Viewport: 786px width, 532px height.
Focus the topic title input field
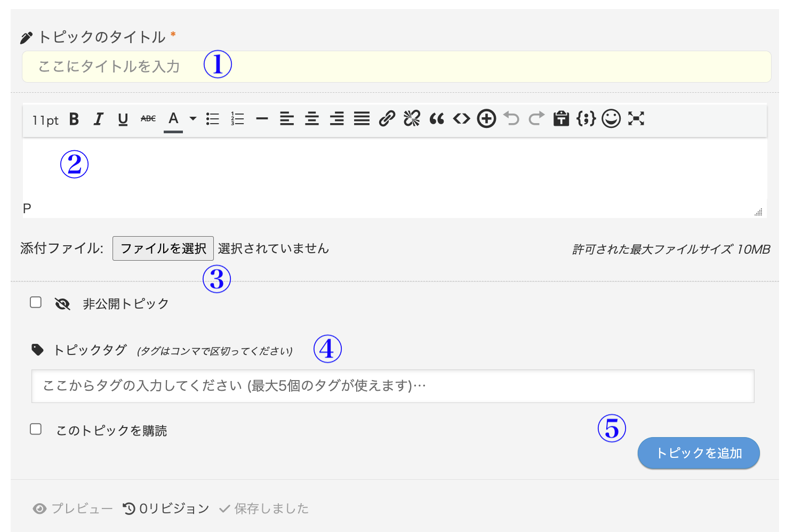pyautogui.click(x=396, y=67)
